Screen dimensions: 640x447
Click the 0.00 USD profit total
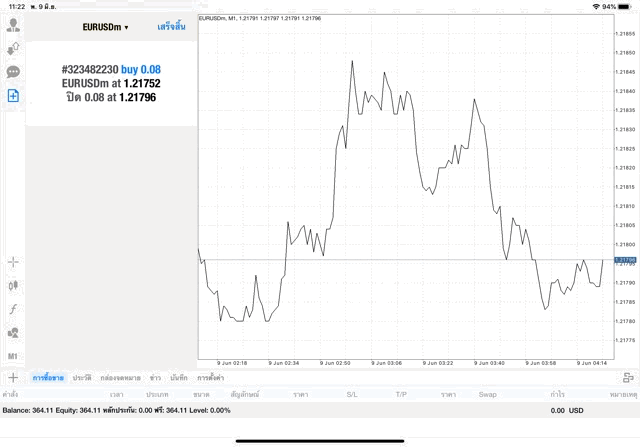pyautogui.click(x=567, y=411)
